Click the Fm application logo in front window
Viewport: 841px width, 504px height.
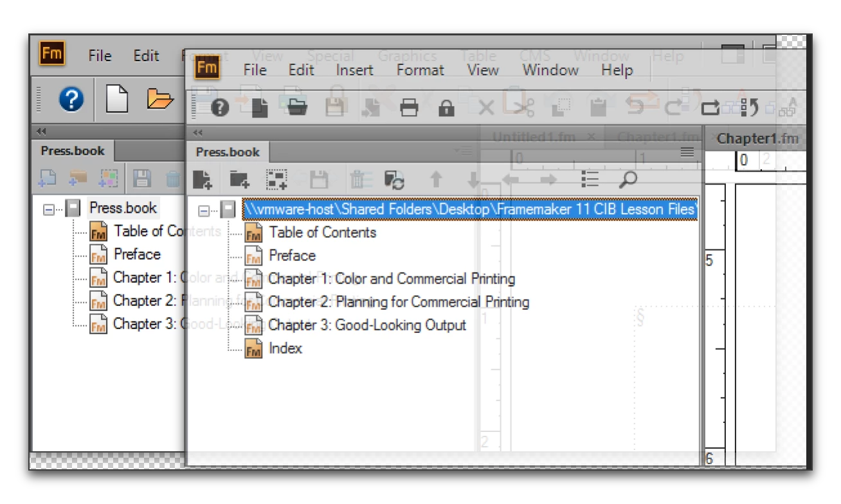[x=207, y=67]
